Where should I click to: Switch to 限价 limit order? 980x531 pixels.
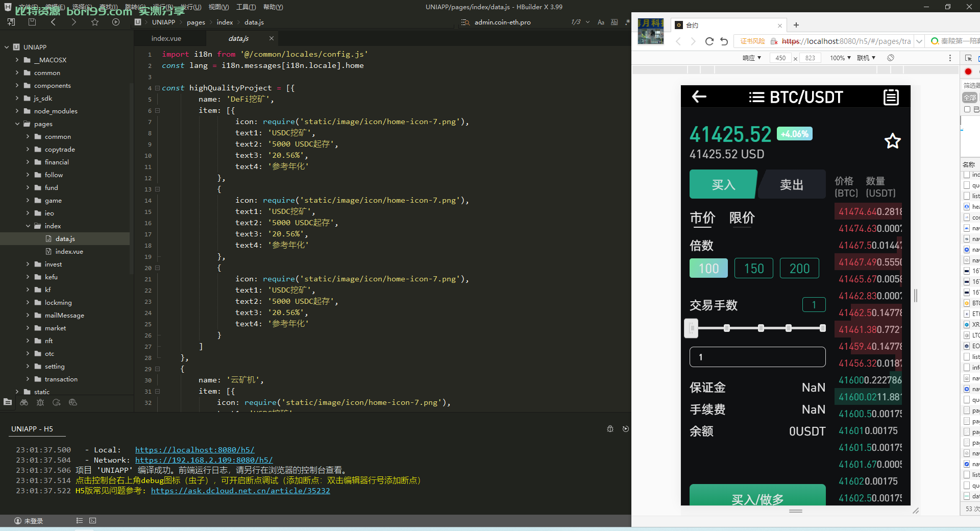pos(742,218)
